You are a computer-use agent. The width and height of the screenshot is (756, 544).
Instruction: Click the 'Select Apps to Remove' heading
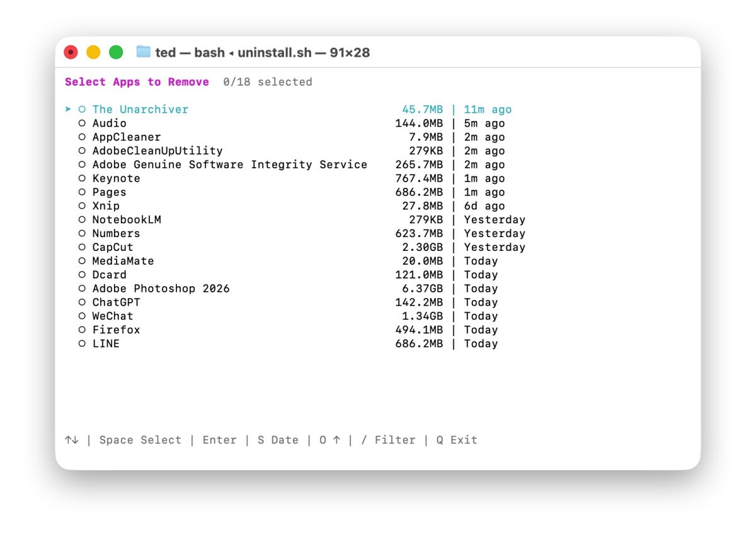pyautogui.click(x=137, y=82)
